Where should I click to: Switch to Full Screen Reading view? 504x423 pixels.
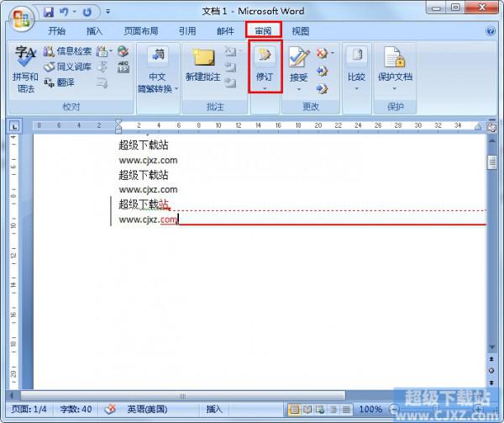coord(307,410)
